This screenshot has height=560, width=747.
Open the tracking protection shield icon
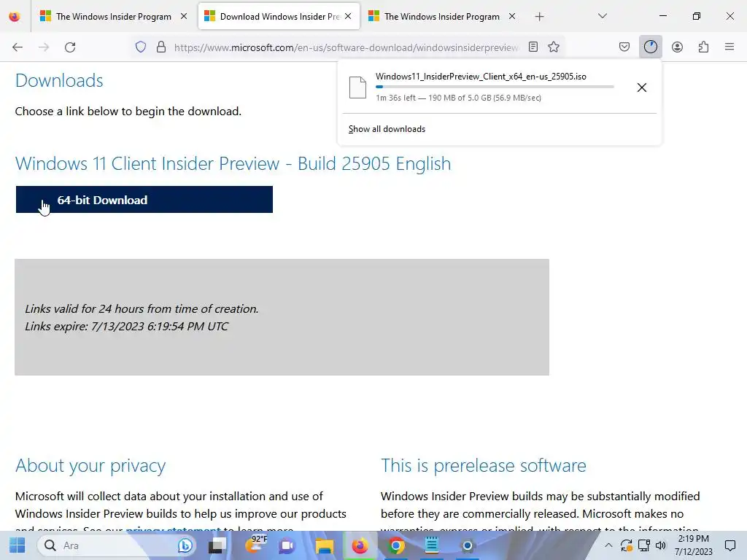click(x=141, y=47)
